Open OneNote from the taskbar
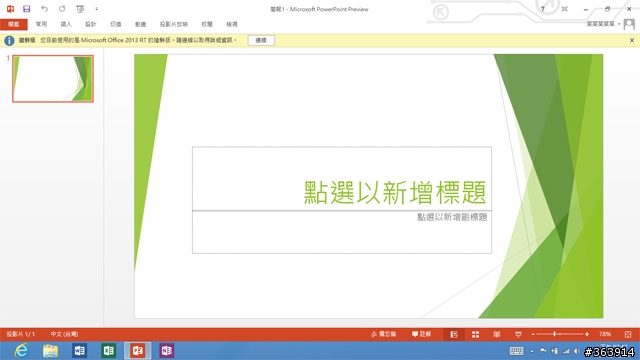Viewport: 640px width, 360px height. (x=167, y=351)
